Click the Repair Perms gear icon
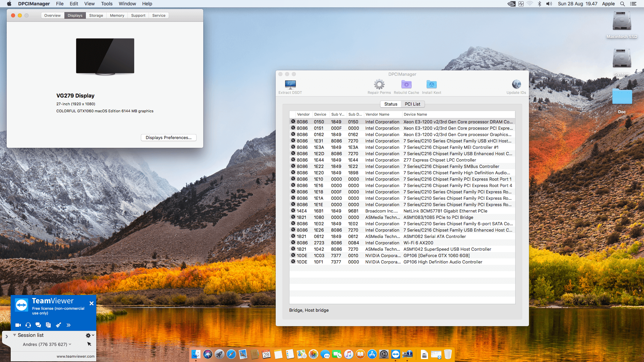644x362 pixels. point(379,84)
